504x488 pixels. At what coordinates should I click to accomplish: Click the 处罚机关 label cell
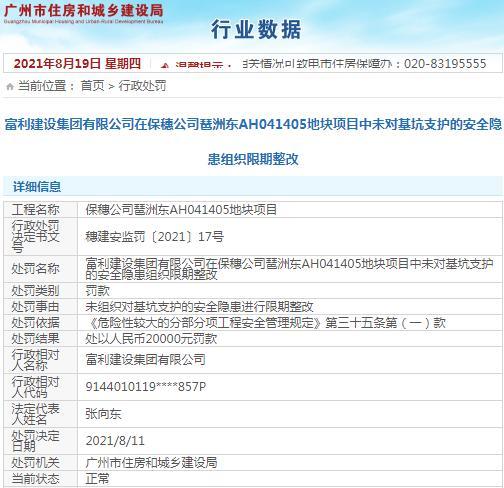click(x=40, y=463)
